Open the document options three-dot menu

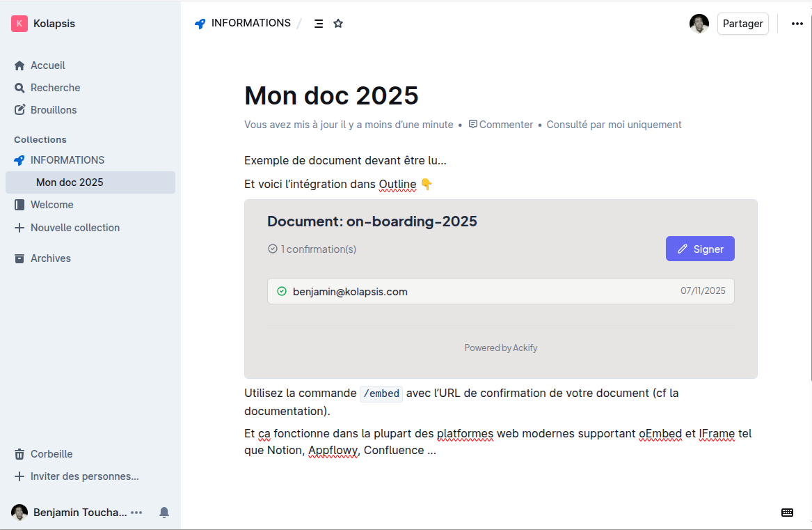(x=797, y=24)
